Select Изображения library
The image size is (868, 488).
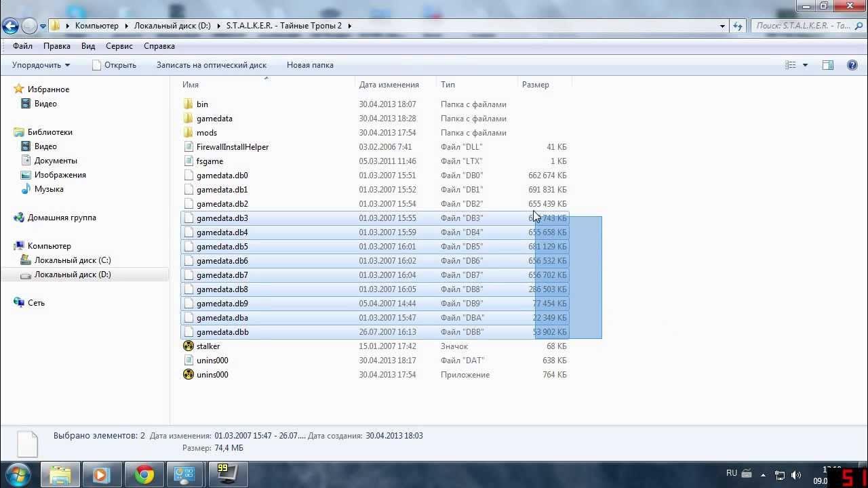(60, 175)
